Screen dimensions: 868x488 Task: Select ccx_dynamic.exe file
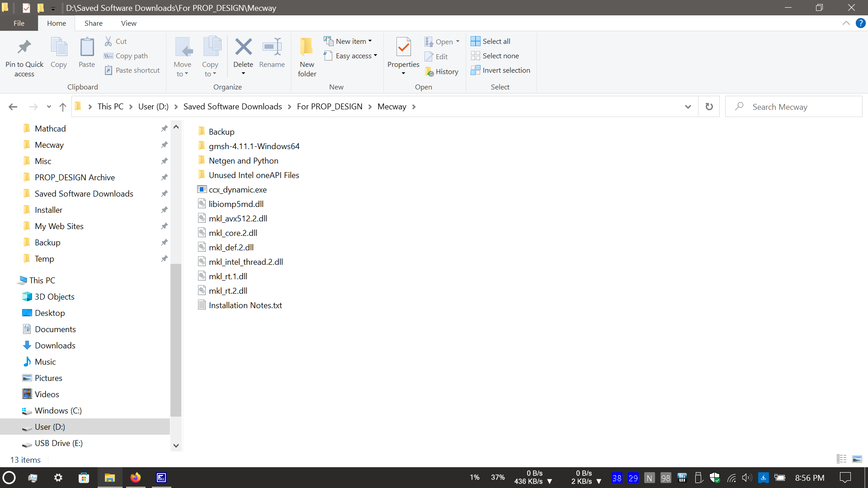232,189
